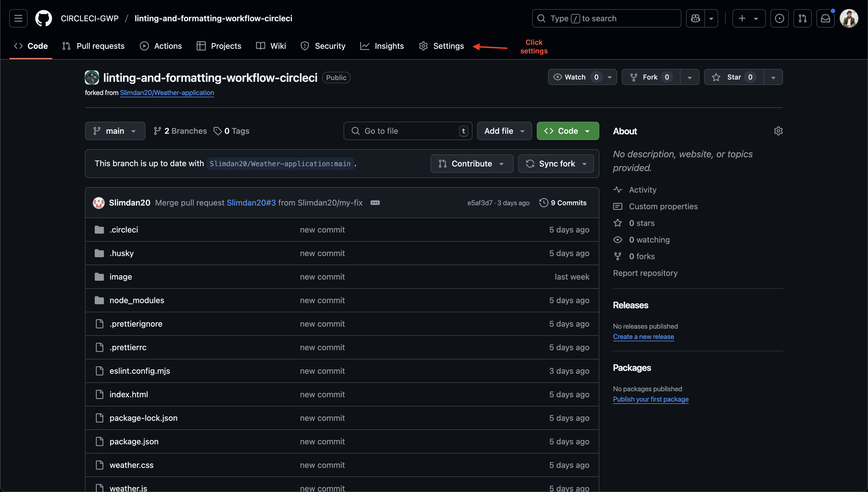Open the Sync fork dropdown arrow
This screenshot has width=868, height=492.
tap(584, 164)
